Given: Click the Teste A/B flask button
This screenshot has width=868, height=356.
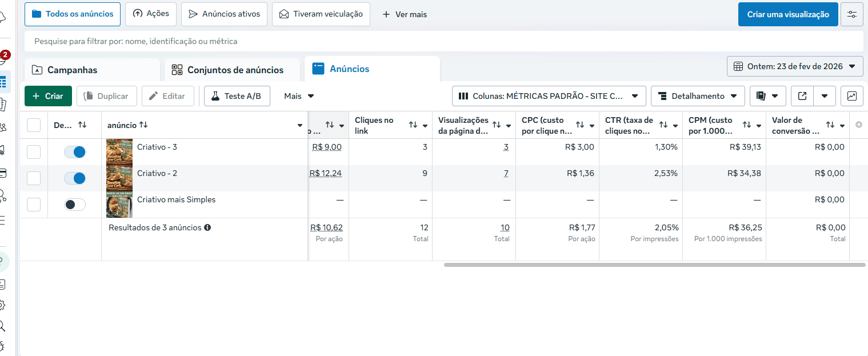Looking at the screenshot, I should [x=237, y=96].
